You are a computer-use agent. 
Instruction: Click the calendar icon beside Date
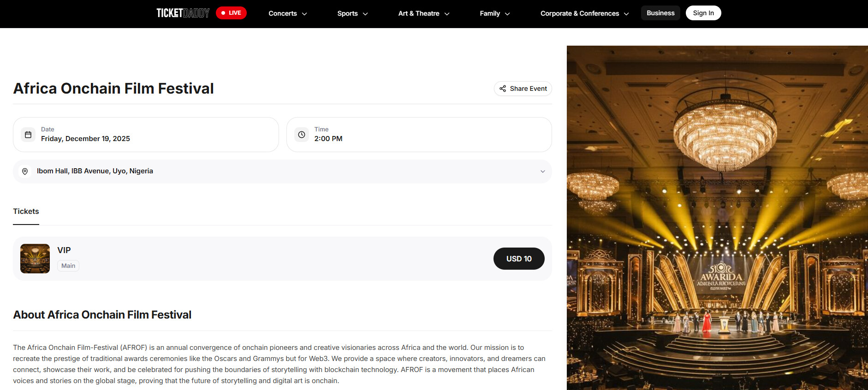[x=28, y=135]
